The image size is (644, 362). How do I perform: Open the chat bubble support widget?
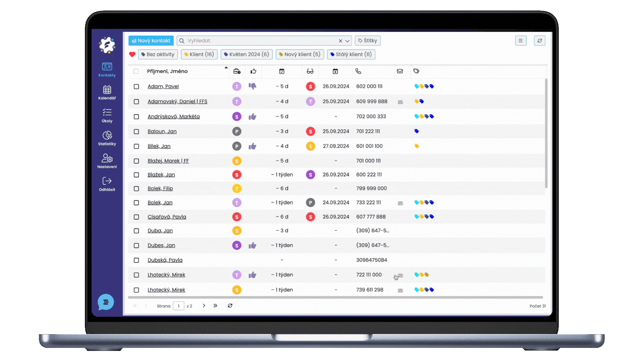point(106,302)
